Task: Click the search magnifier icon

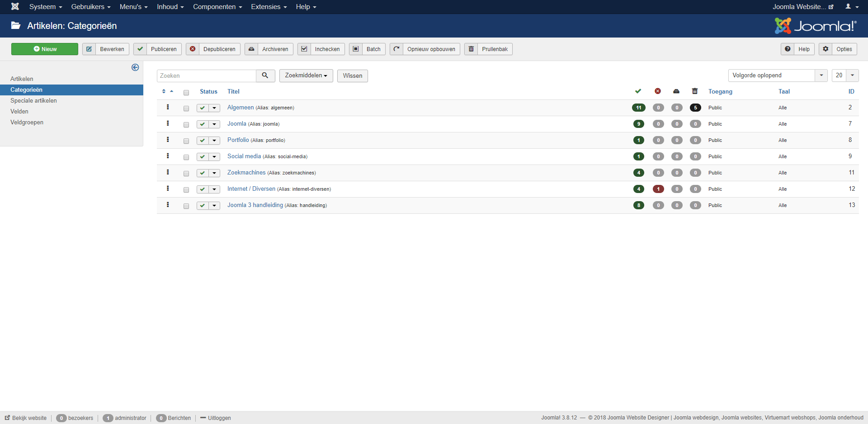Action: (265, 75)
